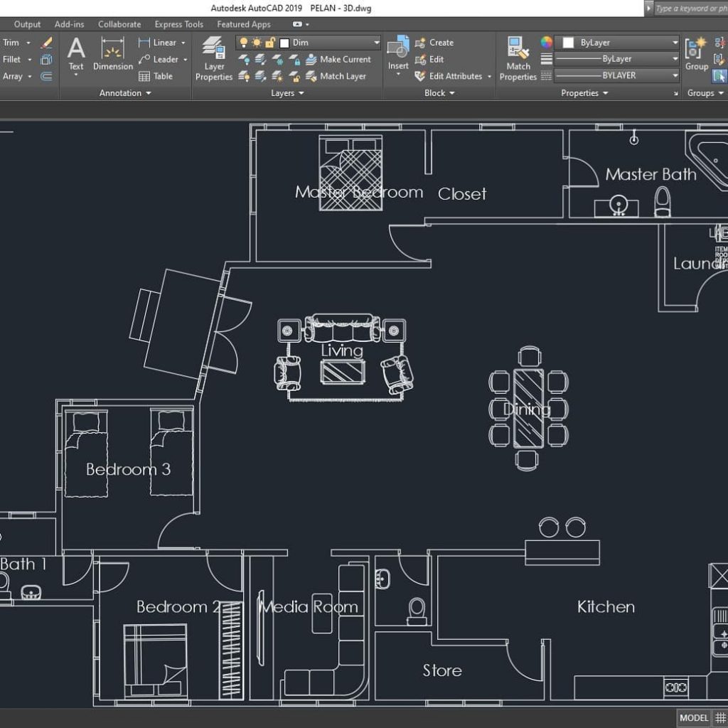Open the Layer Properties manager
Screen dimensions: 728x728
pos(214,58)
